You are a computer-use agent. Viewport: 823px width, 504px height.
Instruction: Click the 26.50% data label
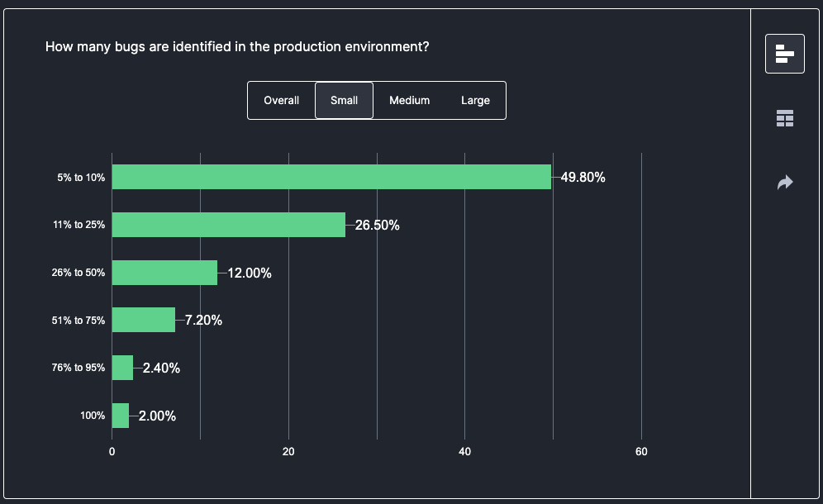[x=377, y=225]
